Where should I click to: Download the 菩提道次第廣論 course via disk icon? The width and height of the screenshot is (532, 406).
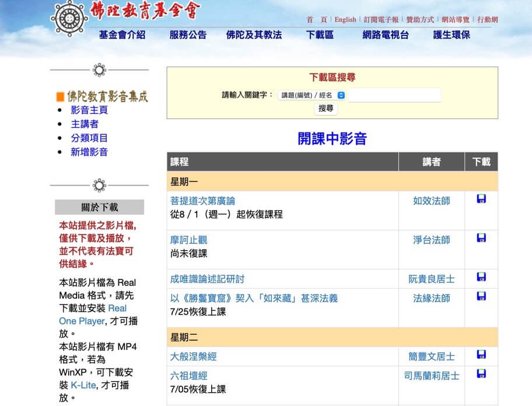(481, 199)
